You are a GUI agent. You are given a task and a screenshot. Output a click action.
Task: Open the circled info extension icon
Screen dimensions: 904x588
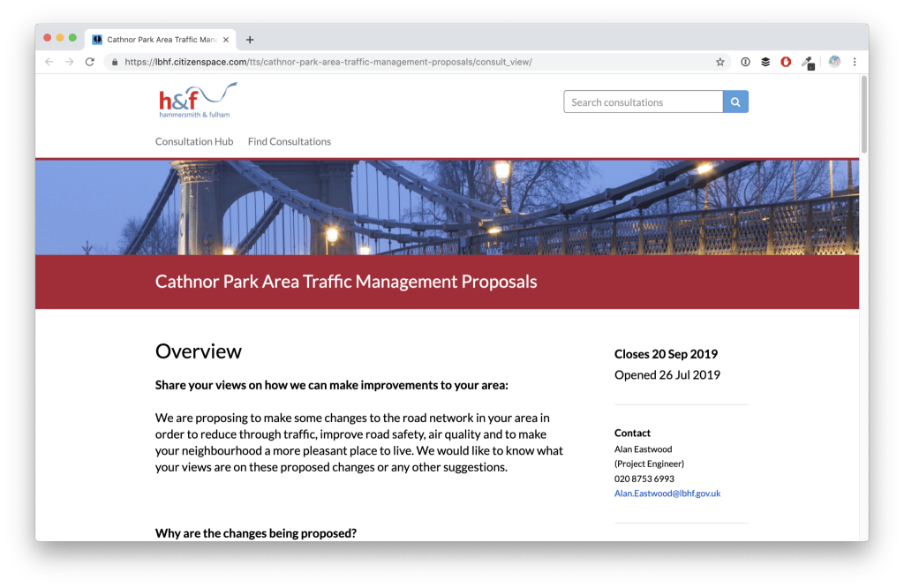point(745,62)
